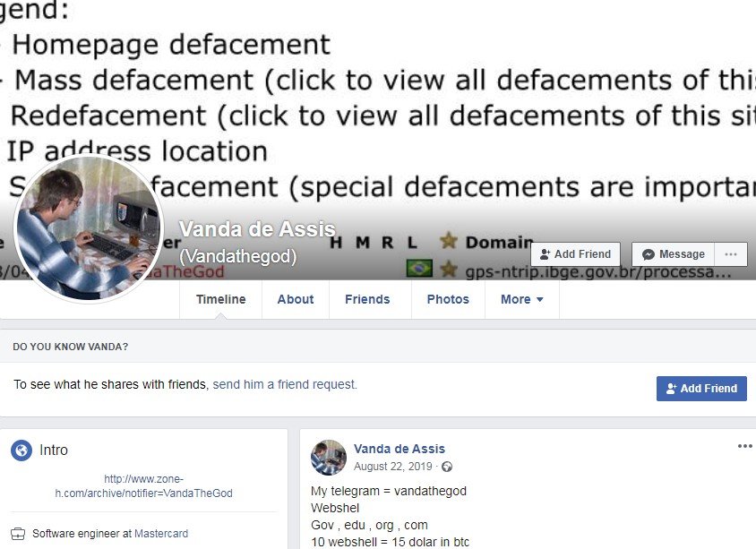756x549 pixels.
Task: Click the 'Gov , edu , org , com' post line
Action: tap(369, 525)
